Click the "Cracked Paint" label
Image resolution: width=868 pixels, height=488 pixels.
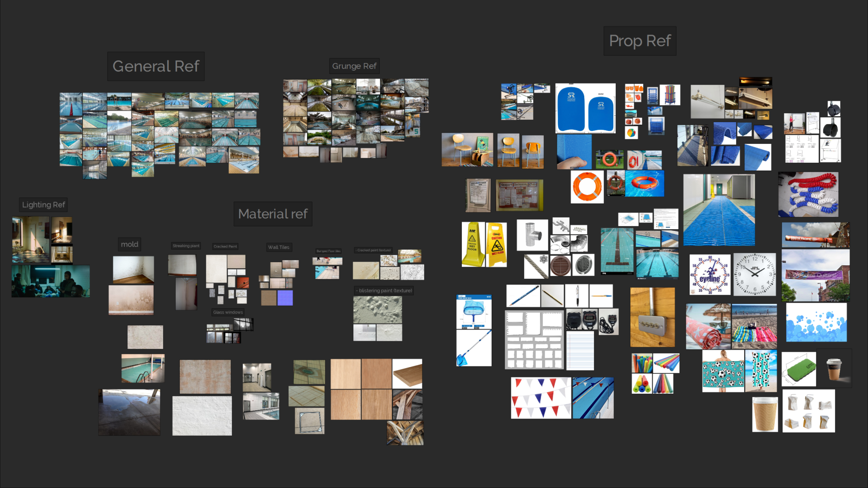225,246
